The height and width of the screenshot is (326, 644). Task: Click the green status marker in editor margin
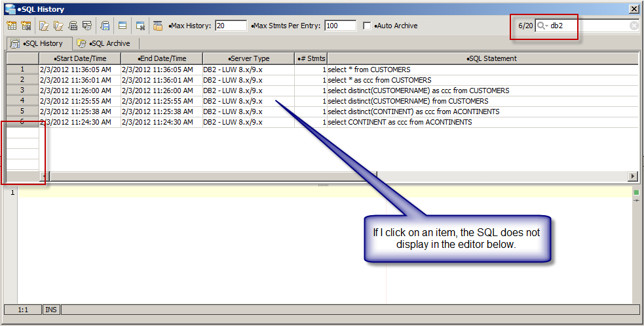click(x=636, y=192)
